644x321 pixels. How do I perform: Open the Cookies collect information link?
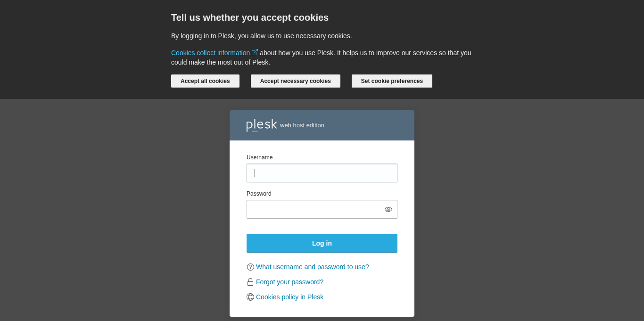[x=210, y=53]
